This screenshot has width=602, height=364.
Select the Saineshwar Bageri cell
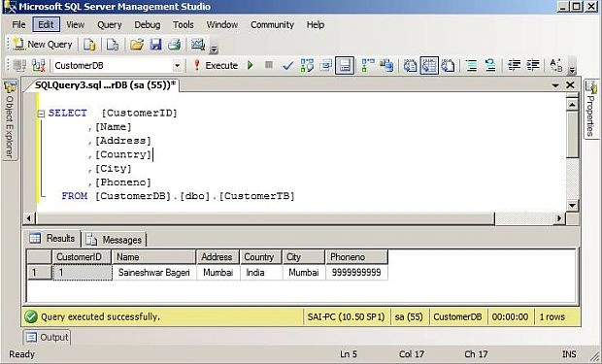pyautogui.click(x=154, y=273)
